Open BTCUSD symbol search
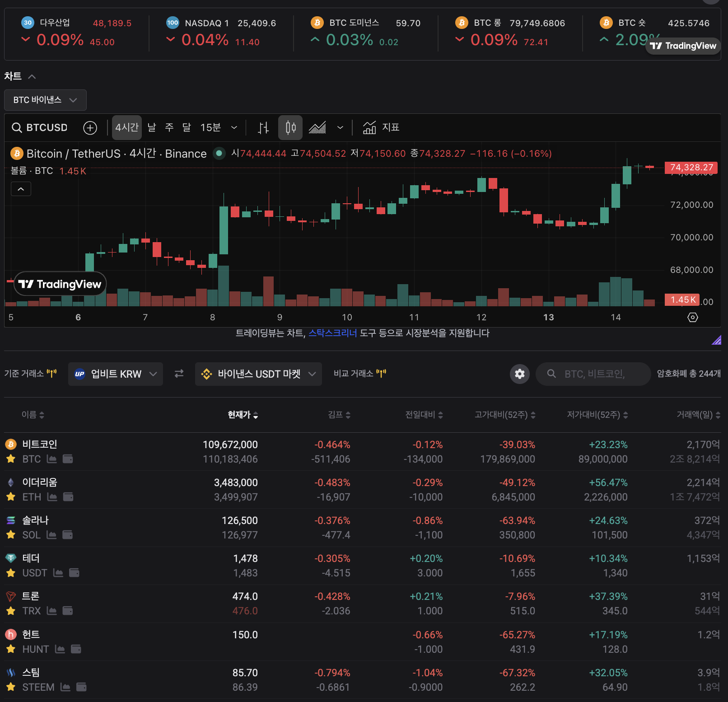 point(40,128)
